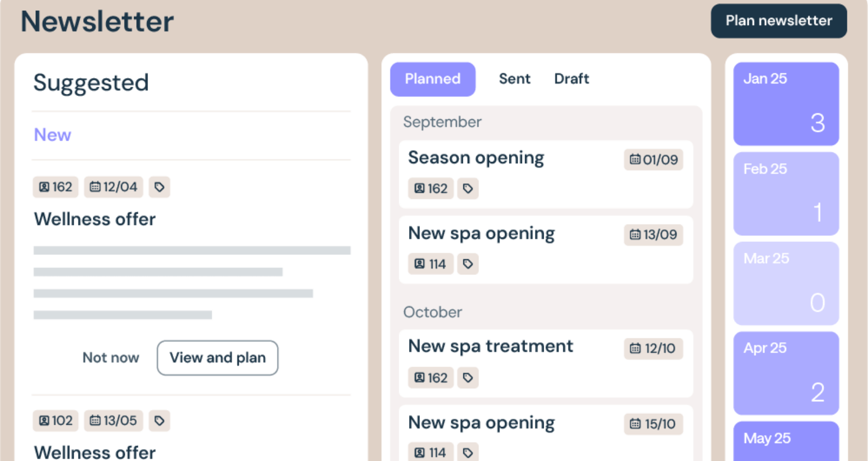The height and width of the screenshot is (461, 868).
Task: Click tag icon on New spa treatment card
Action: click(x=468, y=378)
